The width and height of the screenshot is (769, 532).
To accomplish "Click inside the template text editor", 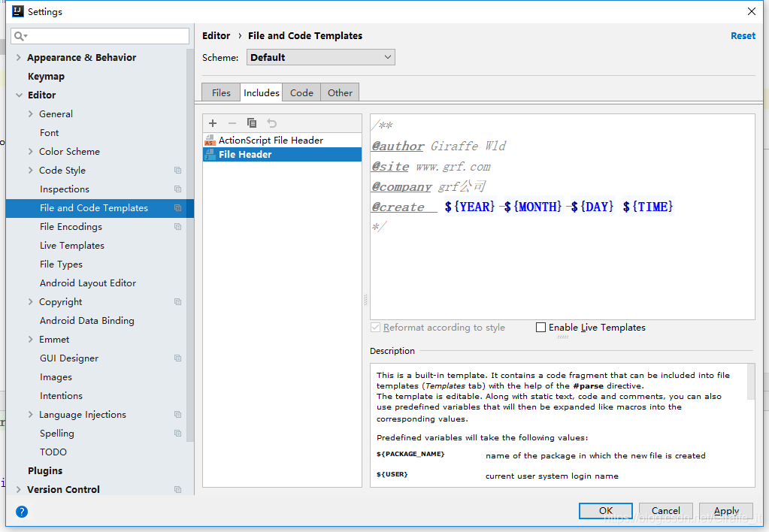I will [562, 216].
